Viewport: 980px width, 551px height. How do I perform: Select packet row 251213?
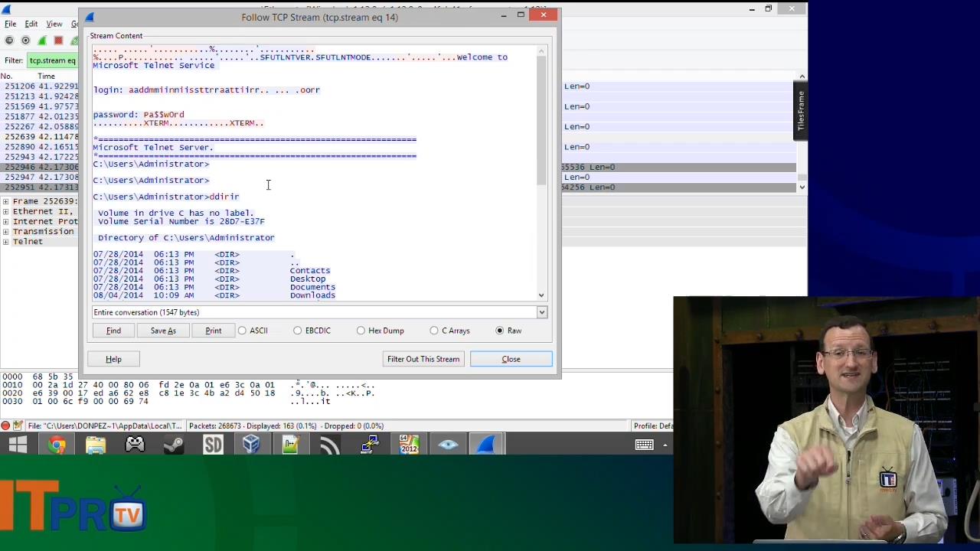(40, 96)
